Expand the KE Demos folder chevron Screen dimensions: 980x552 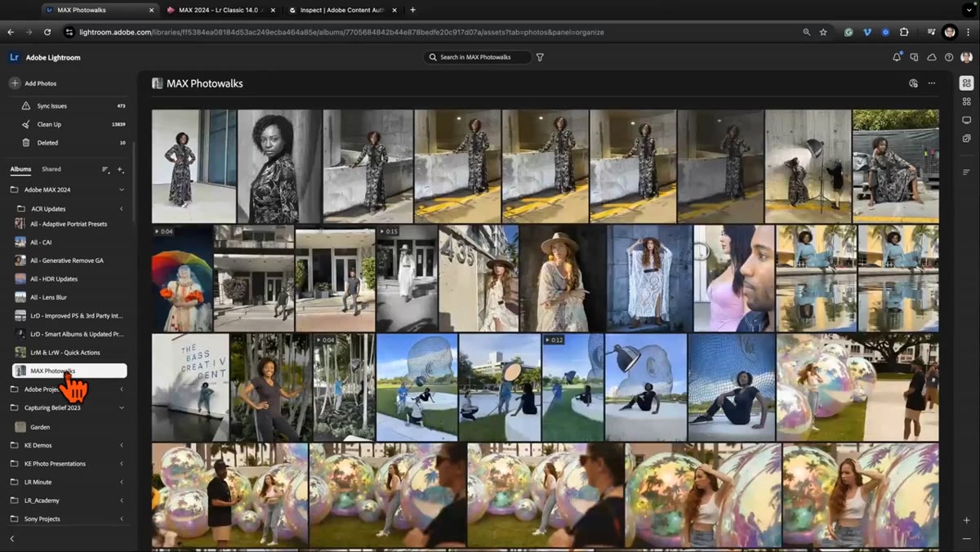[x=122, y=445]
